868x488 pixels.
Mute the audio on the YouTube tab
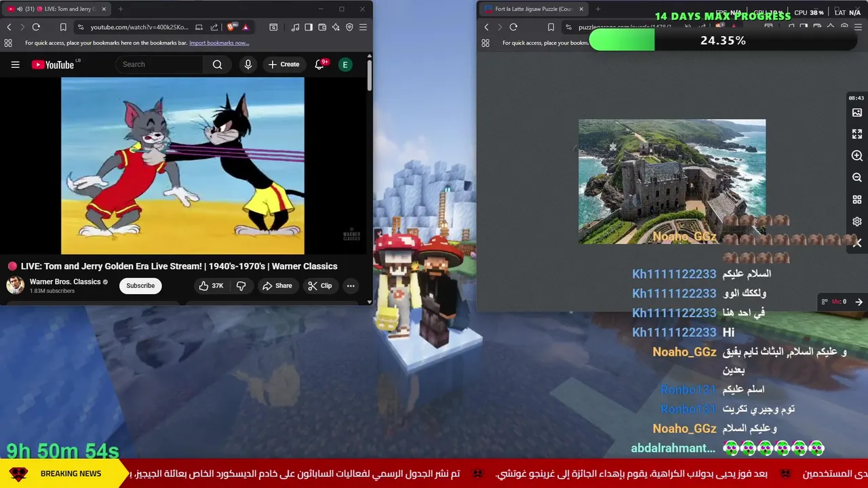click(x=19, y=9)
